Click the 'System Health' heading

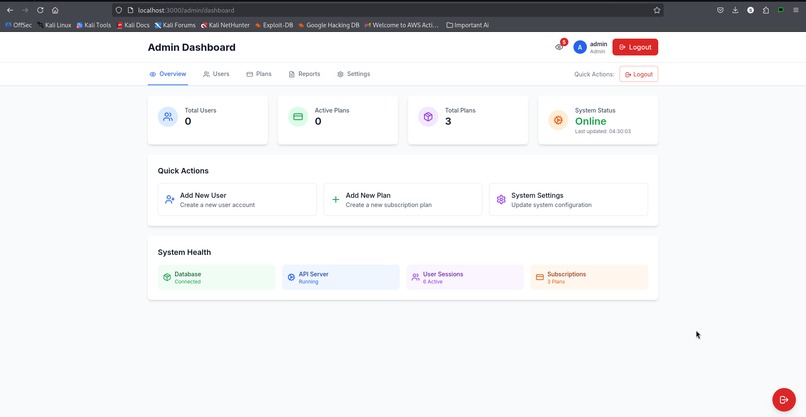click(x=184, y=252)
